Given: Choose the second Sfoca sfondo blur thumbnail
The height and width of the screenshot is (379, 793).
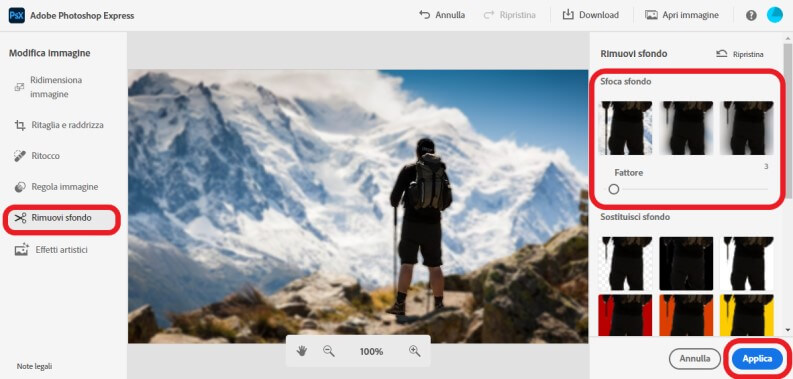Looking at the screenshot, I should click(x=686, y=128).
